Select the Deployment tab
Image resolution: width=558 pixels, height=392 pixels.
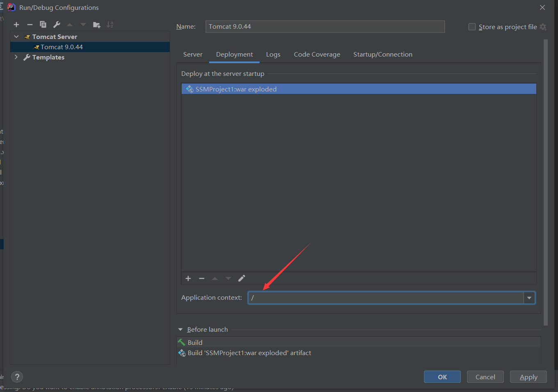point(235,55)
